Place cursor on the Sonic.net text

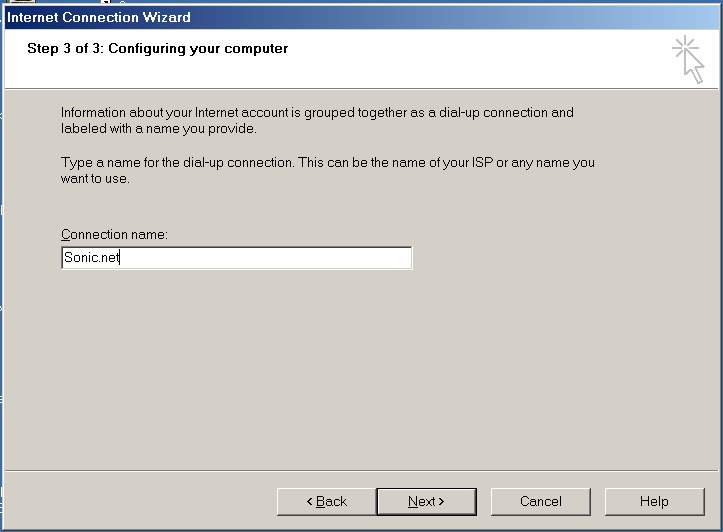pyautogui.click(x=91, y=258)
